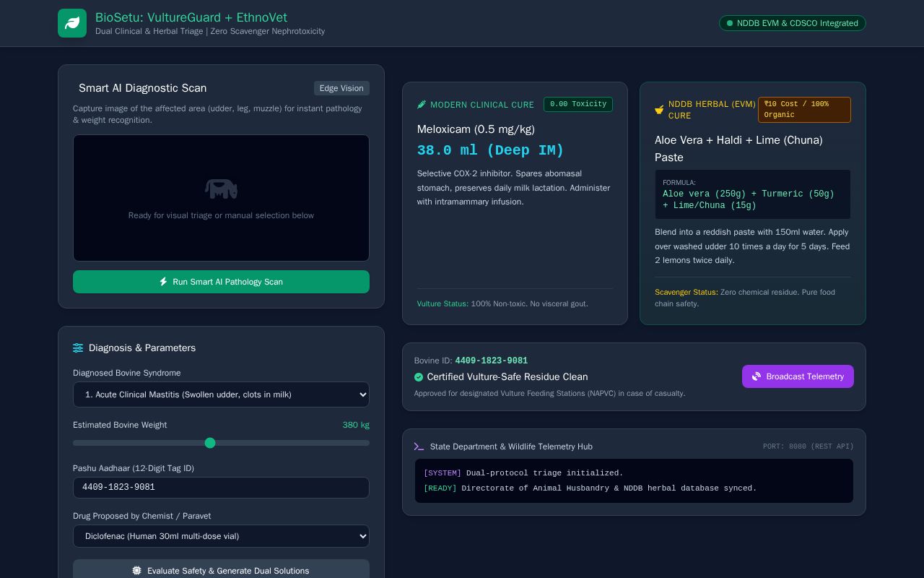
Task: Click the scan image preview area
Action: tap(221, 198)
